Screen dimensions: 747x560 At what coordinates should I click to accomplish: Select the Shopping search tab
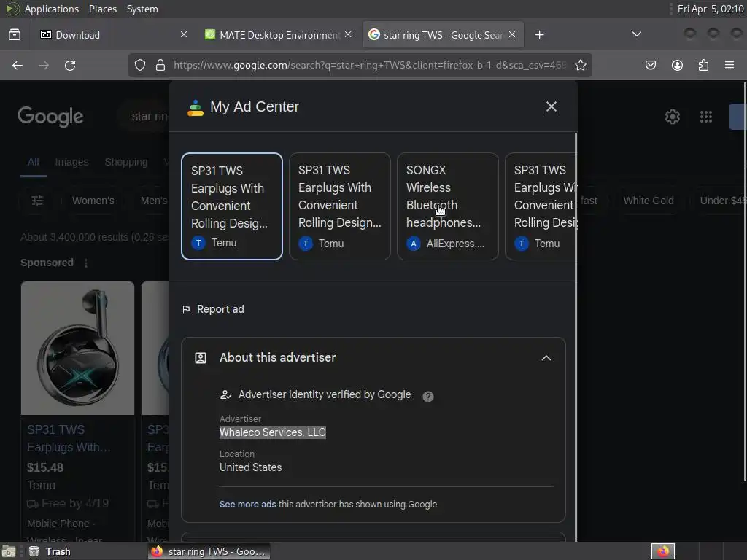(x=125, y=162)
